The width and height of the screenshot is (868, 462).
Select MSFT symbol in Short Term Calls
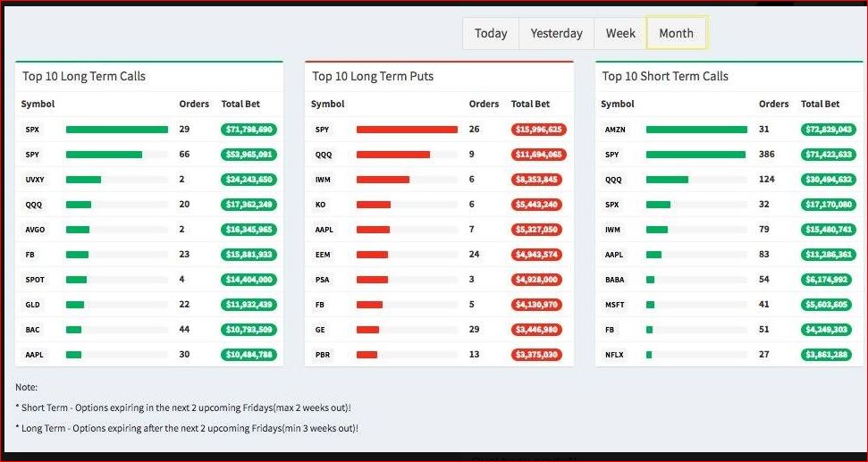coord(614,305)
